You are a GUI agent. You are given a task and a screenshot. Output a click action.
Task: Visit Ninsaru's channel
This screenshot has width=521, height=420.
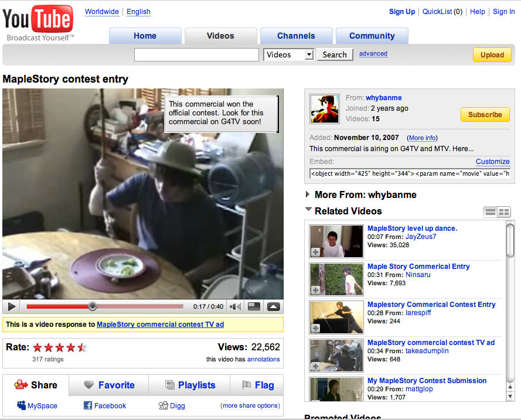coord(418,275)
